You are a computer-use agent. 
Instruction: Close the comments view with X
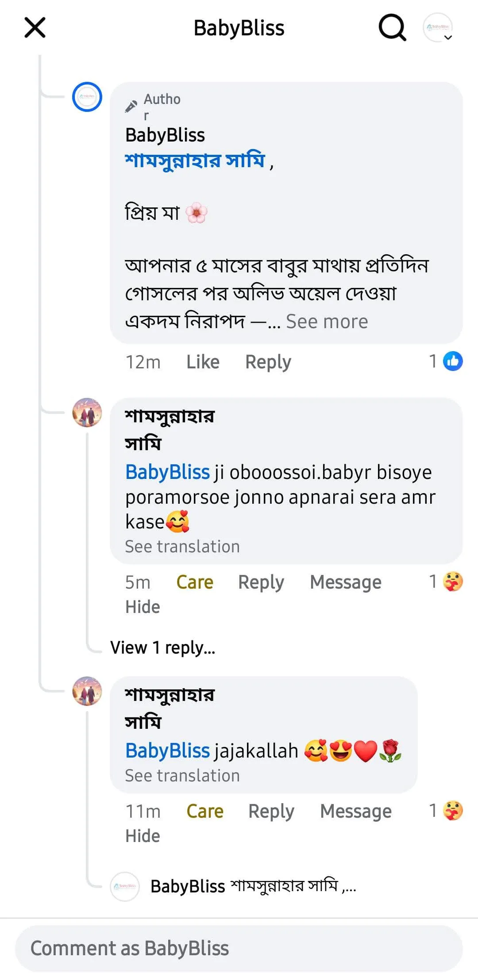click(35, 28)
